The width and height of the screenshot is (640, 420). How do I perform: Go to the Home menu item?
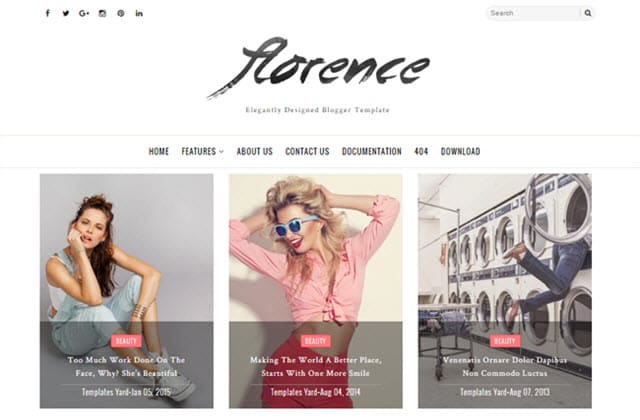click(x=159, y=151)
